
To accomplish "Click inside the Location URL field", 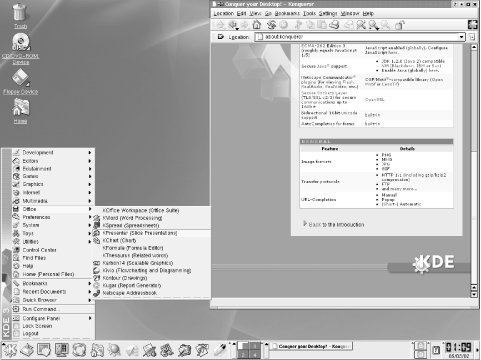I will point(357,37).
